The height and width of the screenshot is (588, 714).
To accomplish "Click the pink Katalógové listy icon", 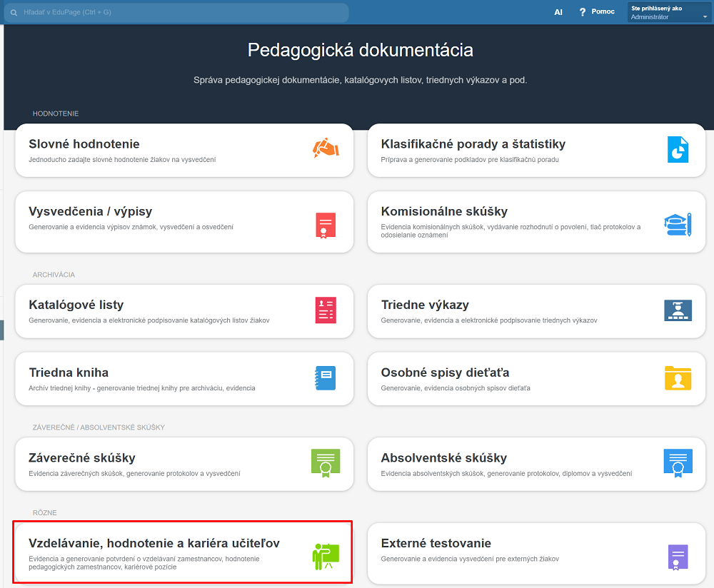I will pyautogui.click(x=326, y=310).
